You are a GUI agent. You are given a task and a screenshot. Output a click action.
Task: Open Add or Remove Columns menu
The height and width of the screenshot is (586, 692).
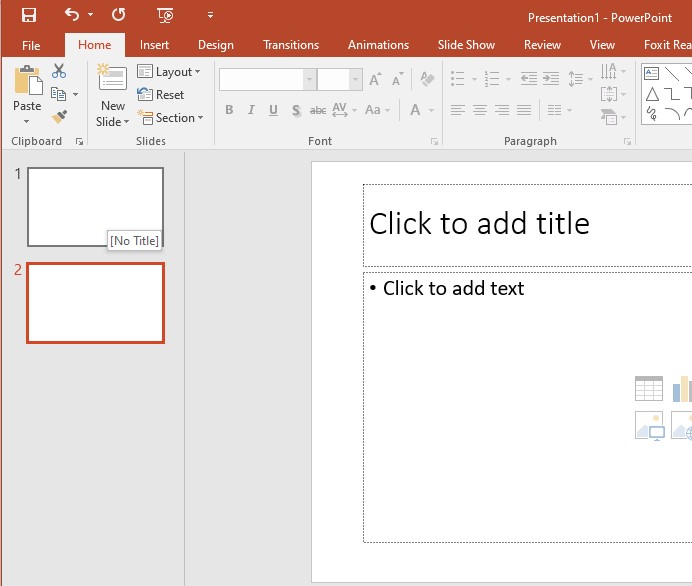coord(559,110)
